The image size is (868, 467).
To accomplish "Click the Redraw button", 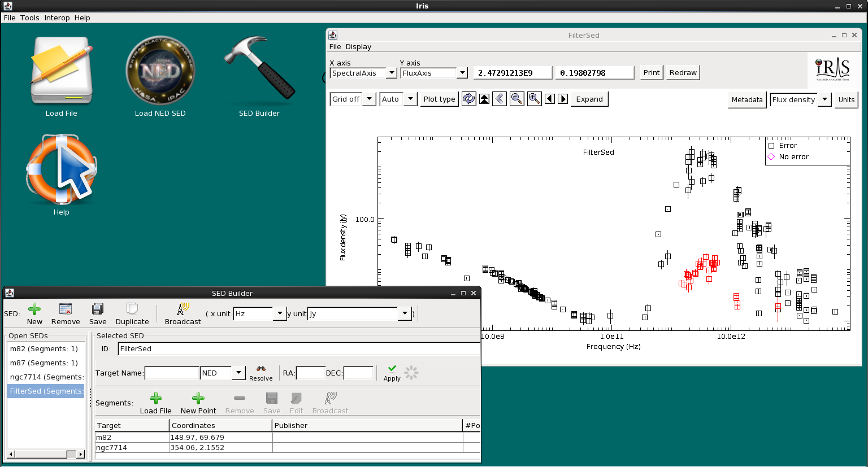I will click(683, 72).
